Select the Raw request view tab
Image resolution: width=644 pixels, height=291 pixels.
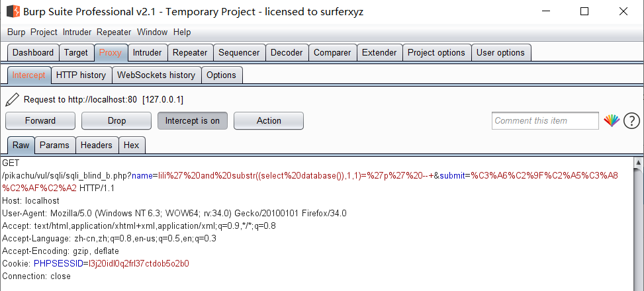(x=21, y=145)
